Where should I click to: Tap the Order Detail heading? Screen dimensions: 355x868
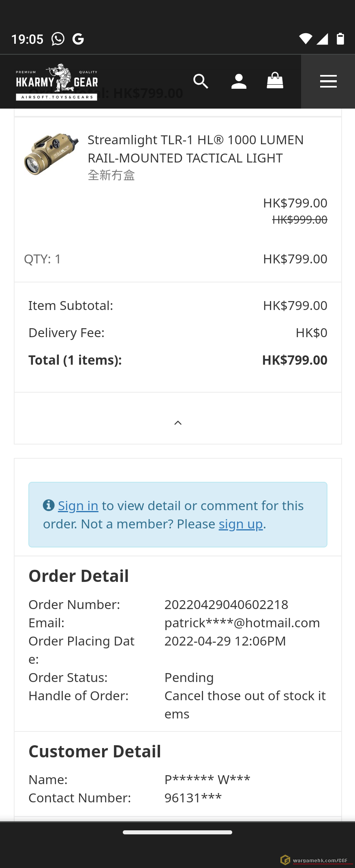(x=79, y=576)
